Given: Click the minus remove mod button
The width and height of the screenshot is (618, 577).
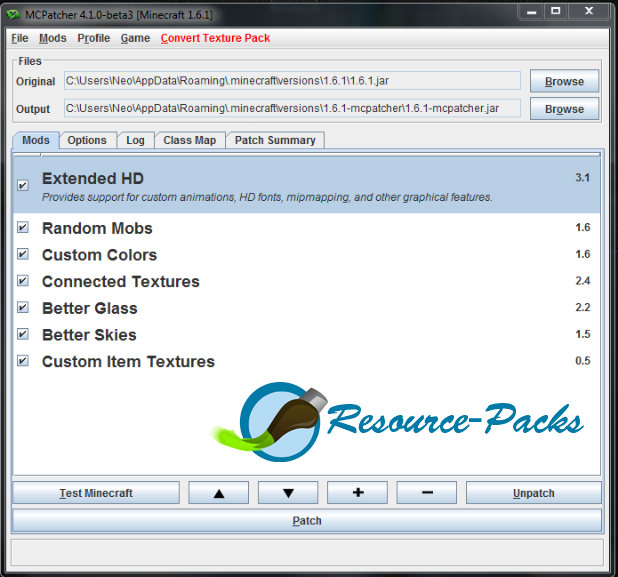Looking at the screenshot, I should click(427, 493).
